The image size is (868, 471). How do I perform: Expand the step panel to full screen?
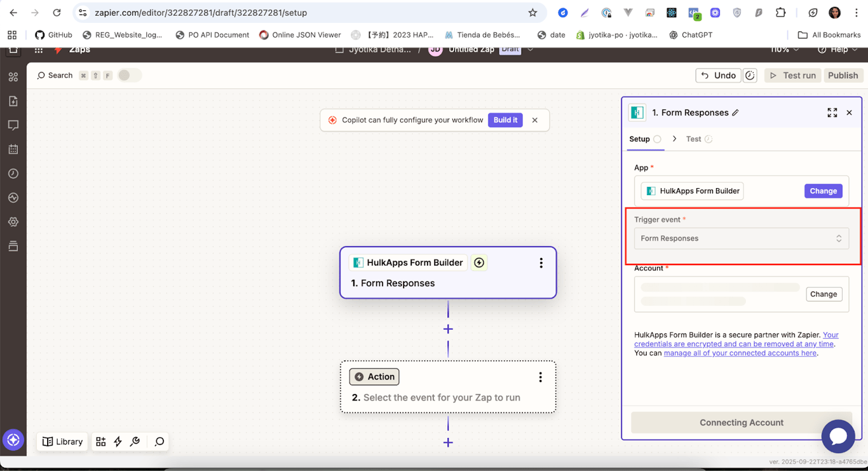tap(832, 113)
